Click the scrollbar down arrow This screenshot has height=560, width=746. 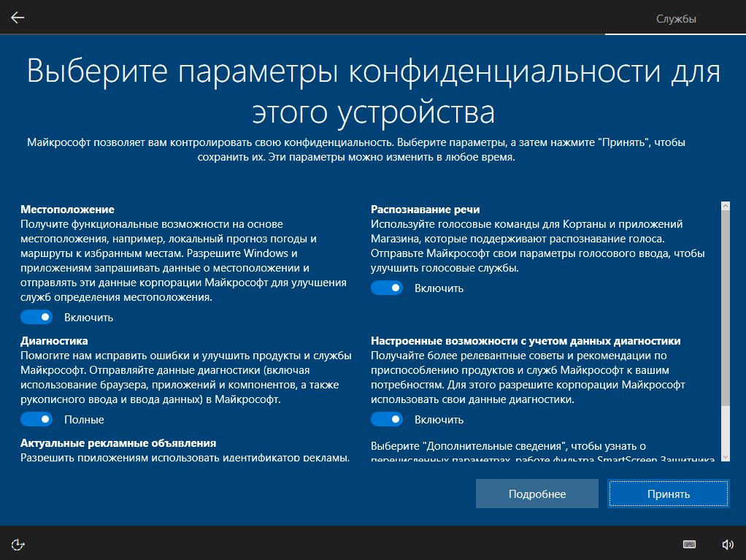(x=726, y=457)
